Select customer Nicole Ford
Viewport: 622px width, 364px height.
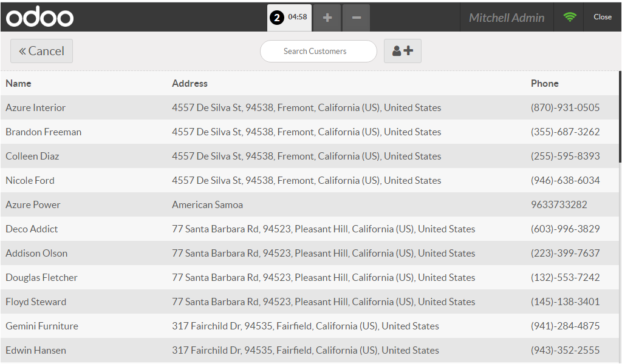[309, 180]
